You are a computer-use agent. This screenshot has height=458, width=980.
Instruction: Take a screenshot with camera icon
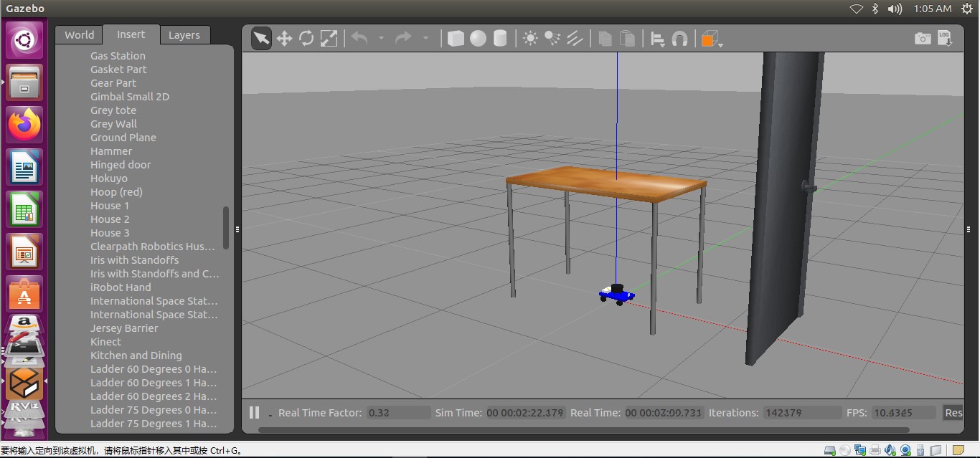(923, 39)
